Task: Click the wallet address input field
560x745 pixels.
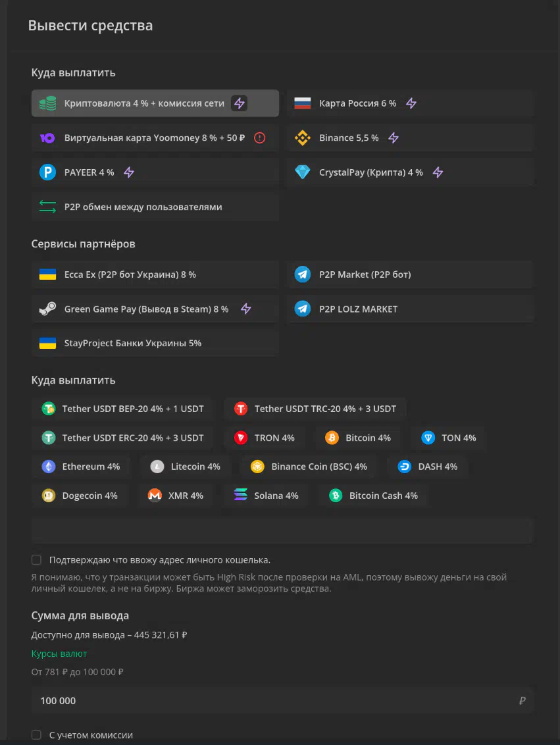Action: [282, 530]
